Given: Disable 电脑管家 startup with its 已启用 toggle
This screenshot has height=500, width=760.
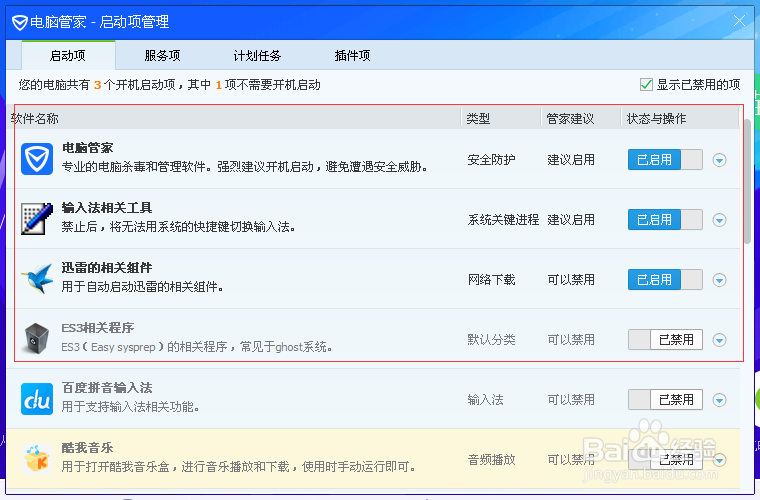Looking at the screenshot, I should click(665, 159).
